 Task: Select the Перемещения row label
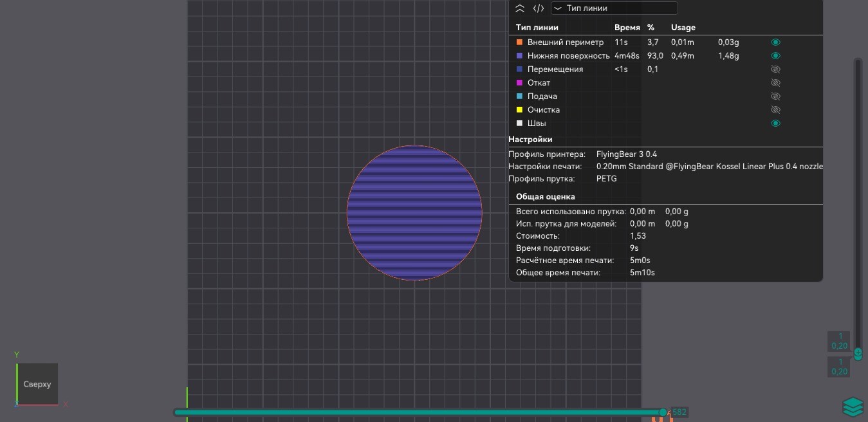click(555, 69)
